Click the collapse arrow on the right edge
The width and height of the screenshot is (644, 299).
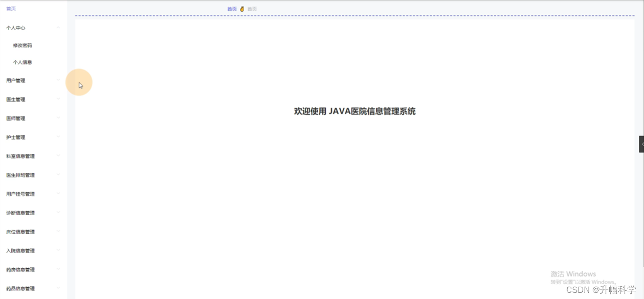pyautogui.click(x=641, y=144)
